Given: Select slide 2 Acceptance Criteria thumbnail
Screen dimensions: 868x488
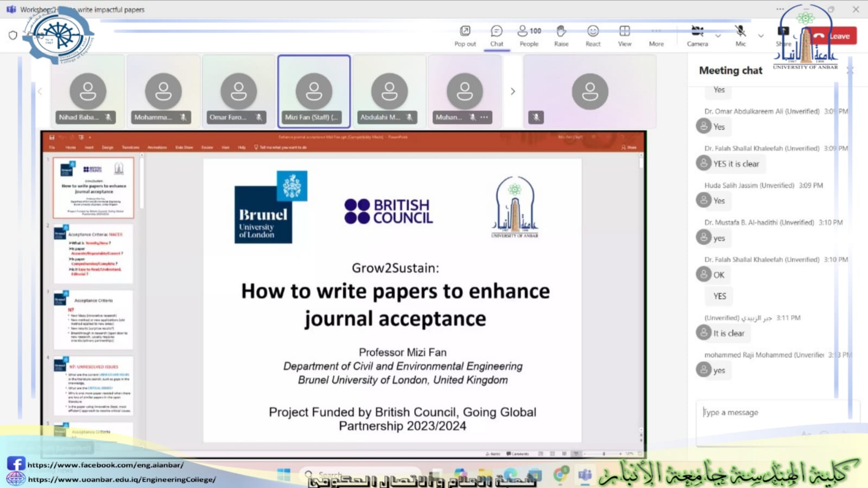Looking at the screenshot, I should 93,253.
